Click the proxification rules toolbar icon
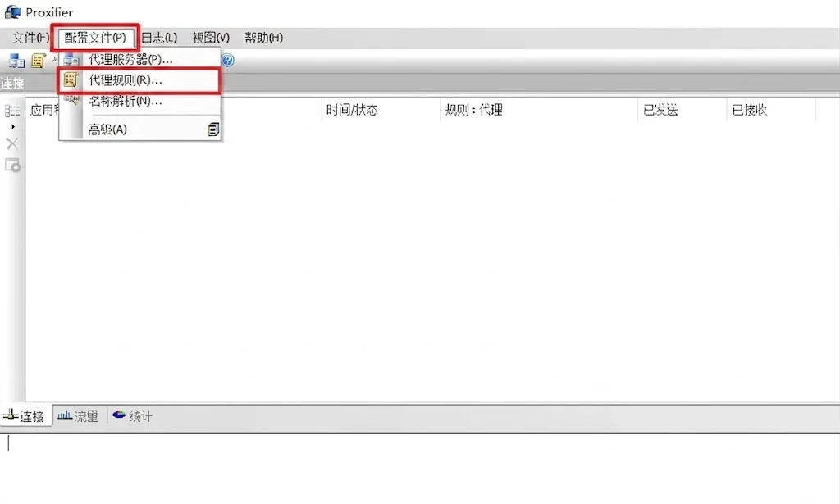Image resolution: width=840 pixels, height=504 pixels. pyautogui.click(x=38, y=61)
